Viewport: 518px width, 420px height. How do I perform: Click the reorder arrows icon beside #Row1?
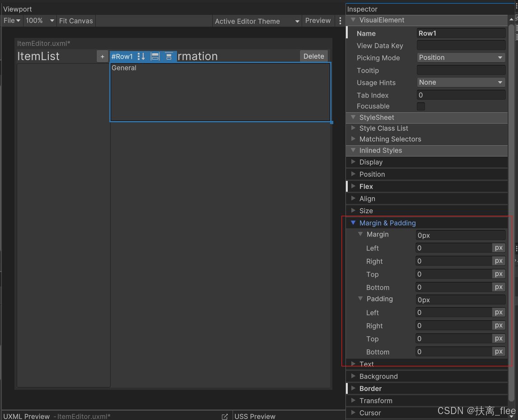pyautogui.click(x=141, y=56)
